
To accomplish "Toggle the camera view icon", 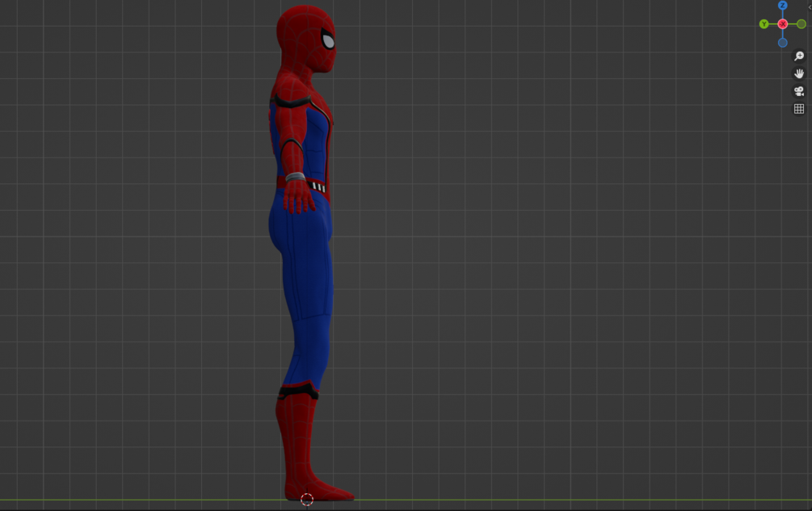I will coord(799,91).
